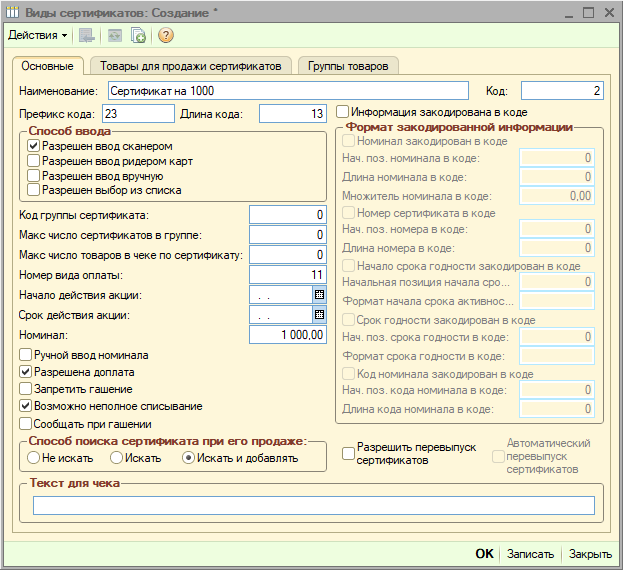Click Начало срока годности закодирован checkbox
The width and height of the screenshot is (623, 570).
[348, 265]
